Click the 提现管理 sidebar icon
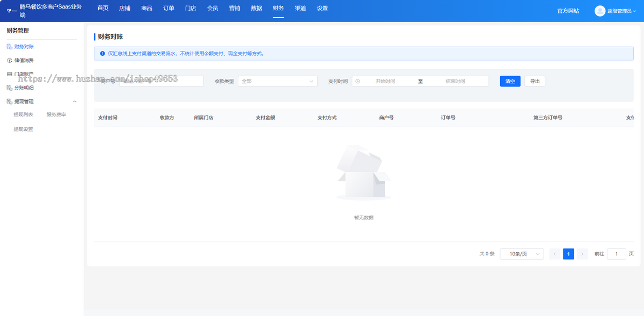Image resolution: width=644 pixels, height=316 pixels. tap(9, 101)
